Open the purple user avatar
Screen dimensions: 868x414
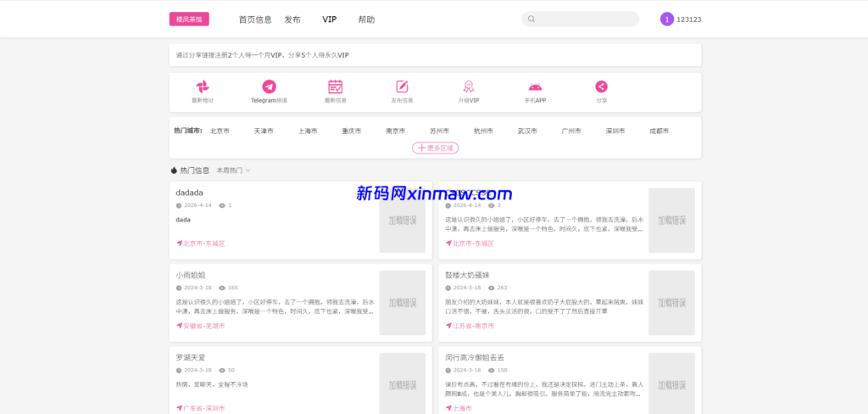tap(667, 19)
